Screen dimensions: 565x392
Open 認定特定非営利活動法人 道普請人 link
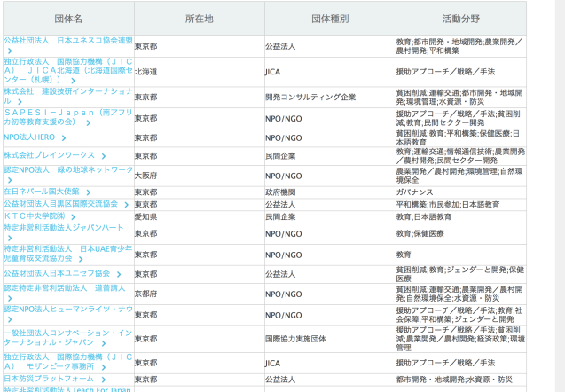pos(65,288)
